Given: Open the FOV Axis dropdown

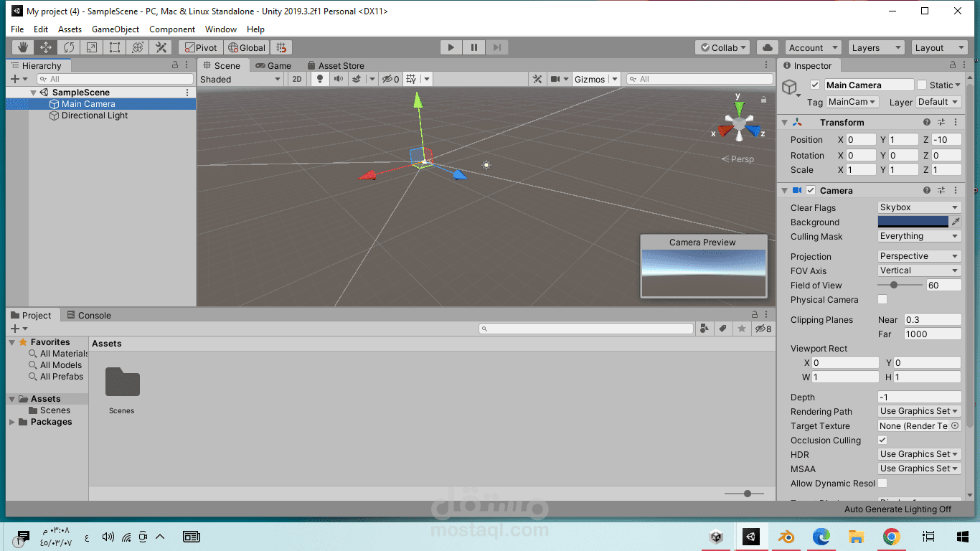Looking at the screenshot, I should (919, 270).
